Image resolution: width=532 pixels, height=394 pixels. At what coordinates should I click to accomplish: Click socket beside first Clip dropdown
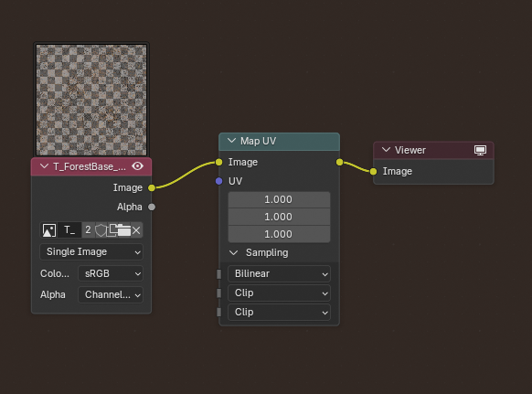click(x=218, y=293)
